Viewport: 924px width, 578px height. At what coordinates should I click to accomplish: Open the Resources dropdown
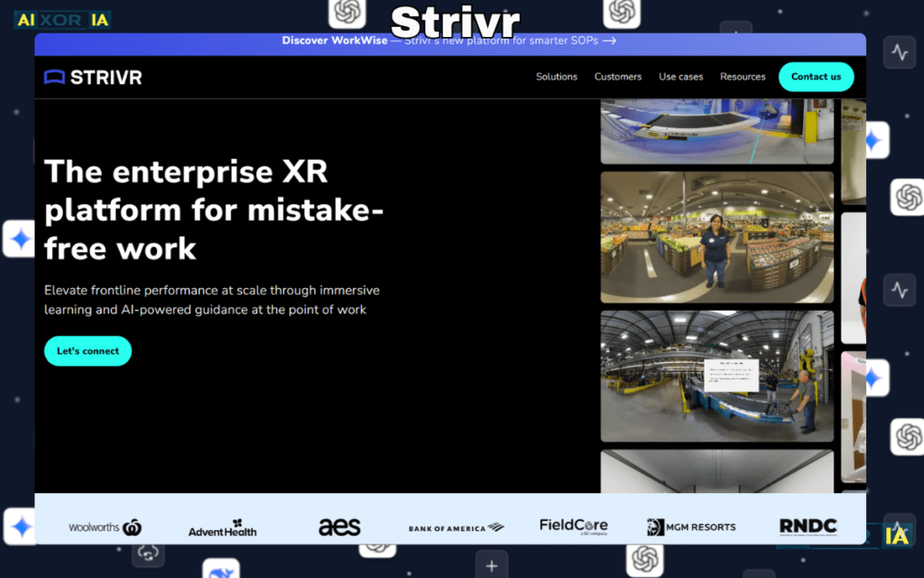pos(743,77)
